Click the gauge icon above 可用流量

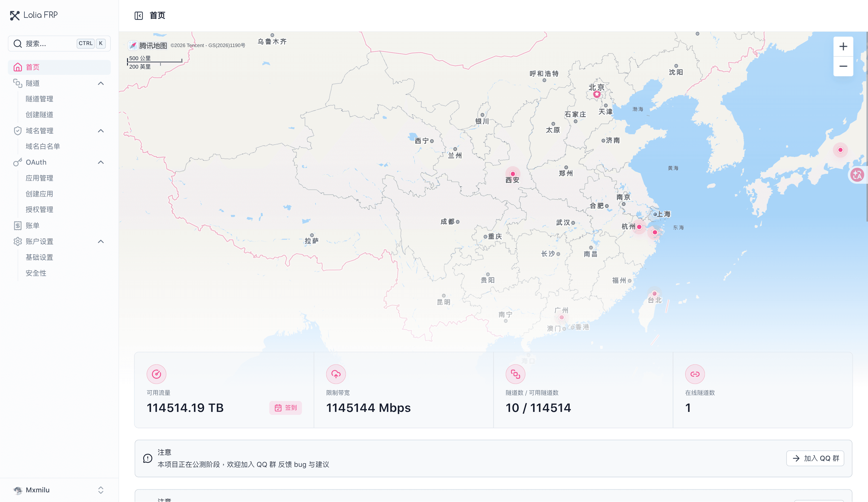tap(156, 374)
